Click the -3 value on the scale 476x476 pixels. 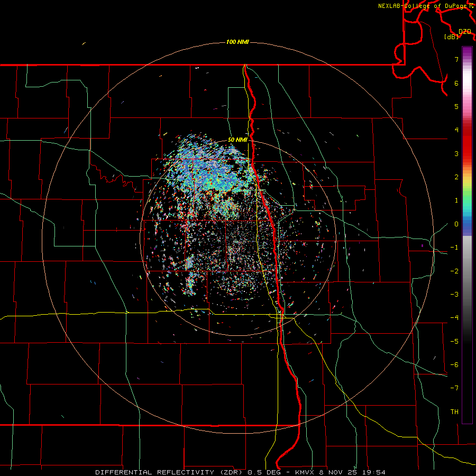click(x=454, y=295)
